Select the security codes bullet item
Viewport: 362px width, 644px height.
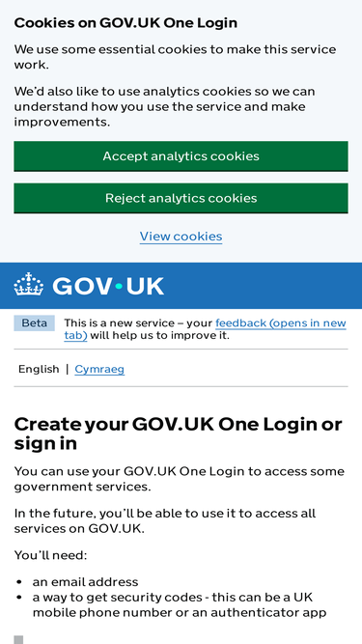[x=180, y=604]
